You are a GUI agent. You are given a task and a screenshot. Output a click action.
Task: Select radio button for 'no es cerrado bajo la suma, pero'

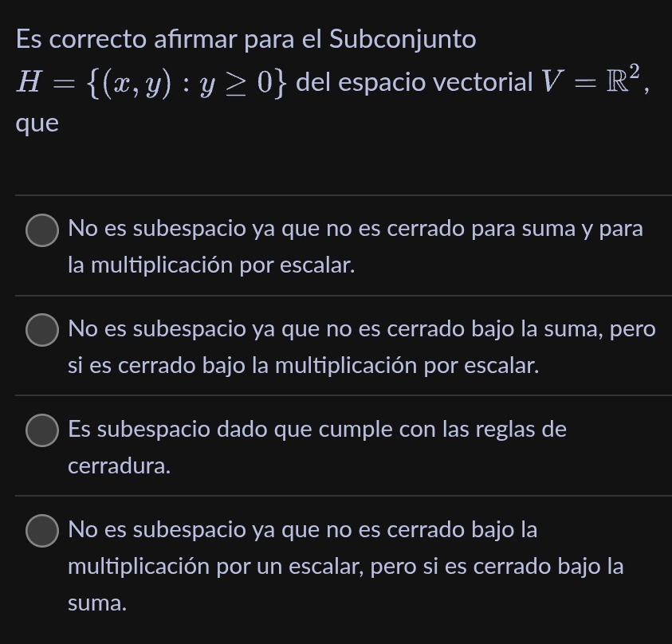point(42,330)
